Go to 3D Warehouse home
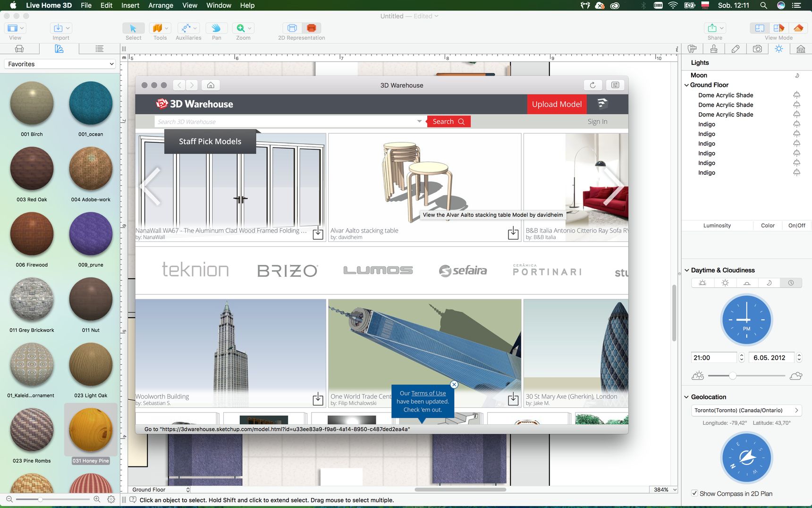Image resolution: width=812 pixels, height=508 pixels. [x=211, y=85]
